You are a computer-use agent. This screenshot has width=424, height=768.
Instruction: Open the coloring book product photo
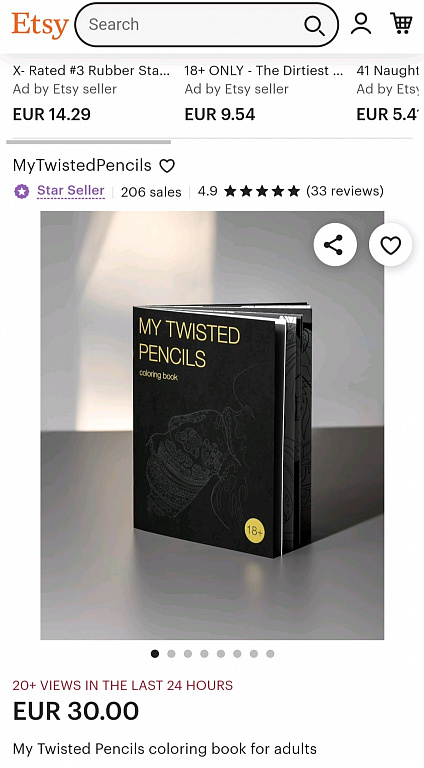tap(212, 425)
